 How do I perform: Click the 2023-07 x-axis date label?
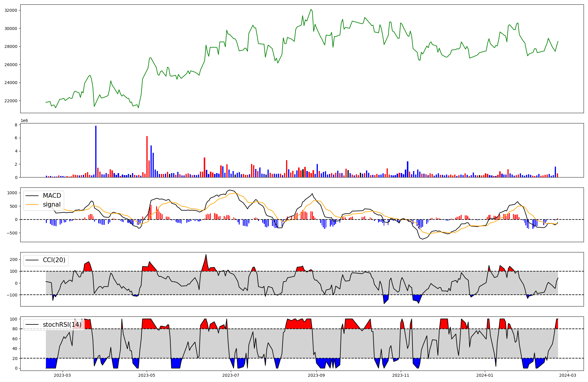tap(231, 375)
